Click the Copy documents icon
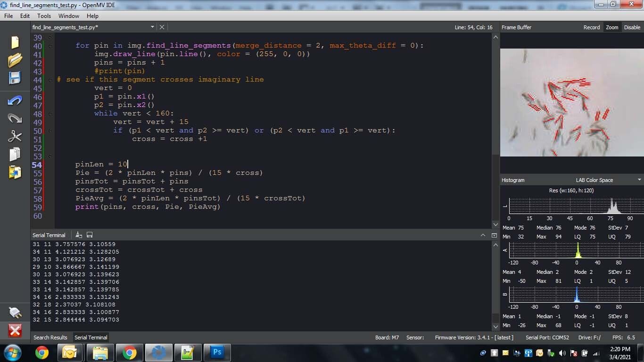This screenshot has width=644, height=362. pos(15,154)
